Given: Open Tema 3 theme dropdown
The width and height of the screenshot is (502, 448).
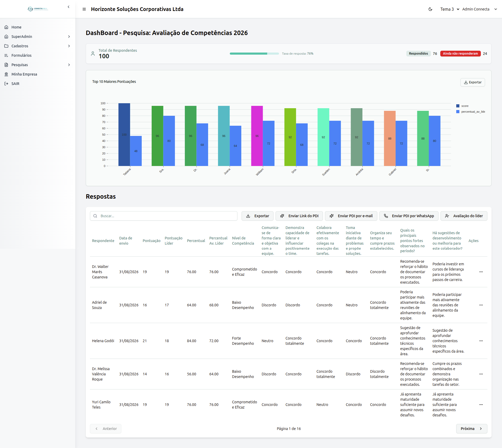Looking at the screenshot, I should [450, 9].
